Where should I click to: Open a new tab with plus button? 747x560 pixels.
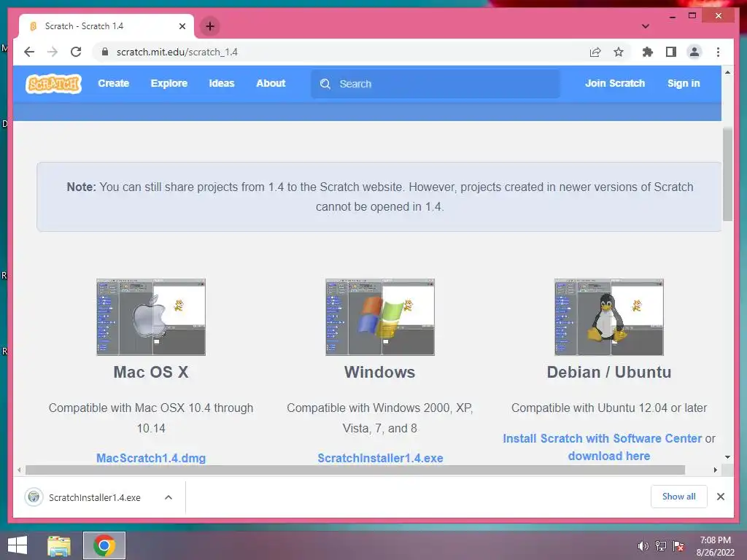210,26
